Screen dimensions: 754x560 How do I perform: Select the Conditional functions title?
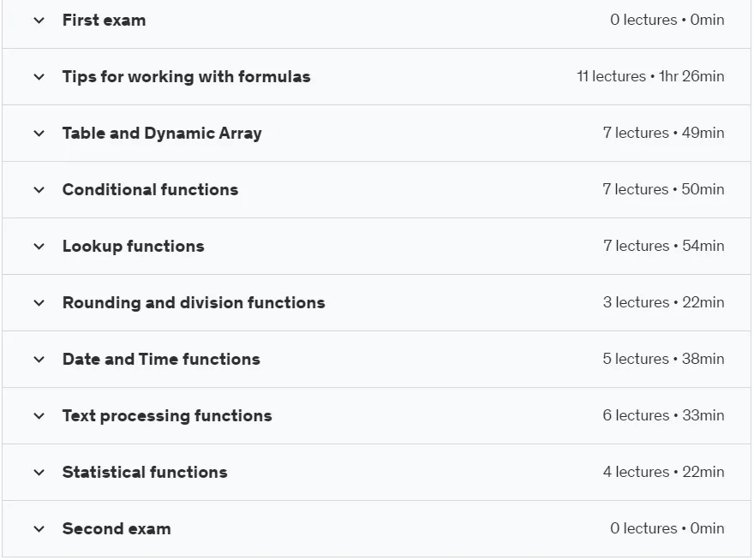pos(151,189)
